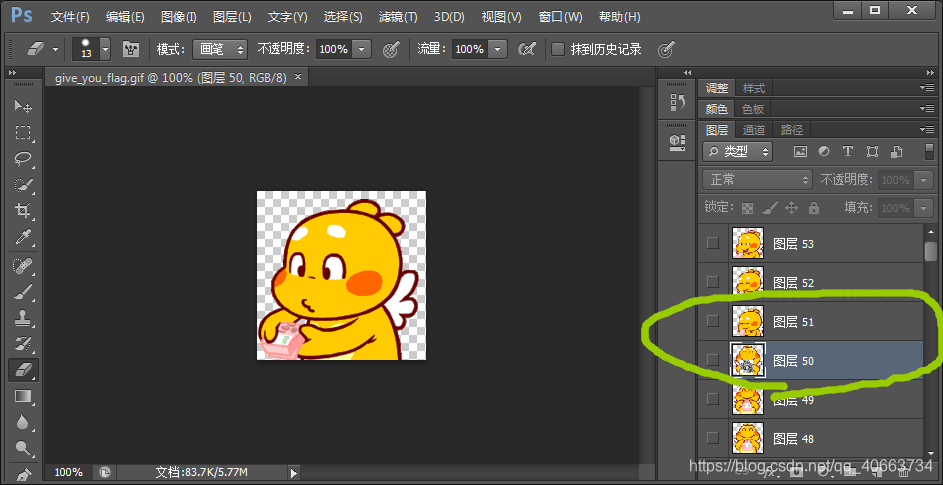Open the 滤镜(T) menu

click(x=398, y=17)
